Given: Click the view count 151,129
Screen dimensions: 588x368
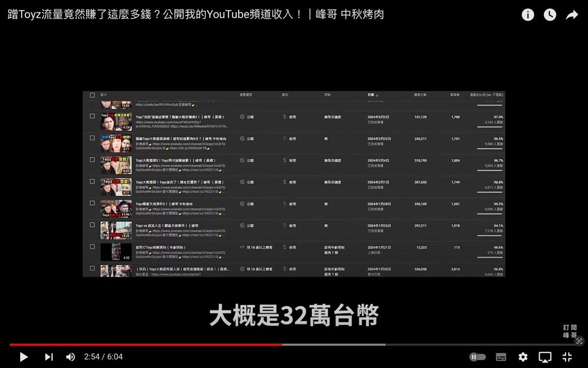Looking at the screenshot, I should 420,117.
